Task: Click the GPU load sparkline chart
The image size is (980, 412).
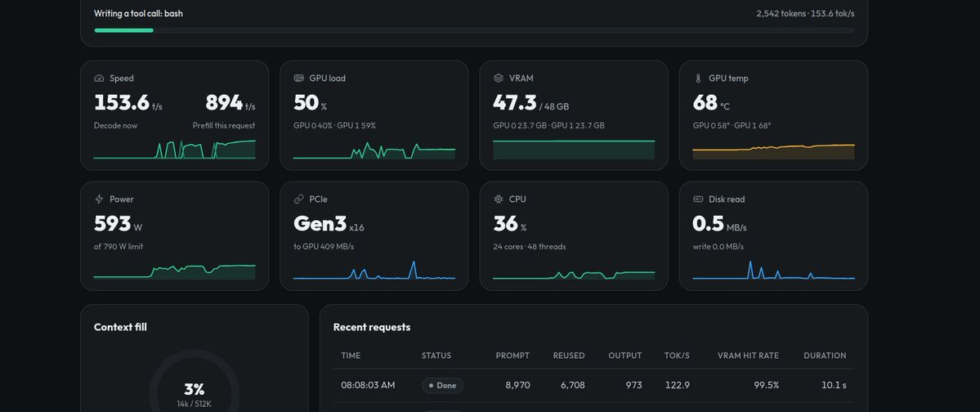Action: click(374, 150)
